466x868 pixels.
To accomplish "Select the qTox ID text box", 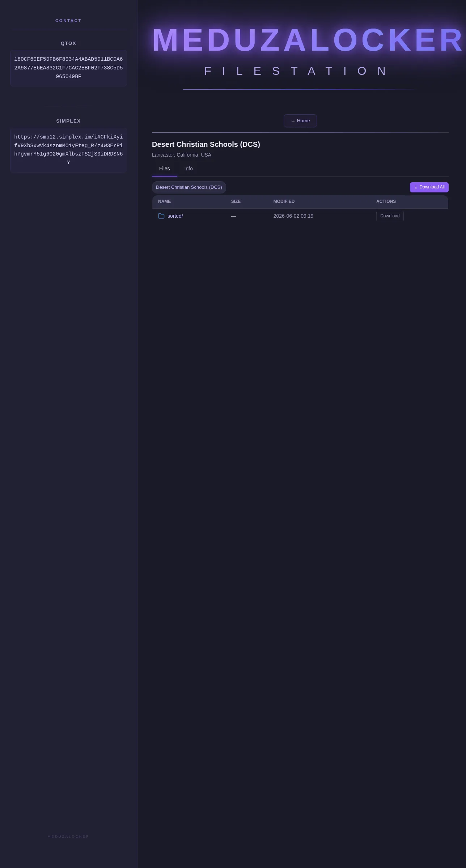I will click(x=68, y=68).
